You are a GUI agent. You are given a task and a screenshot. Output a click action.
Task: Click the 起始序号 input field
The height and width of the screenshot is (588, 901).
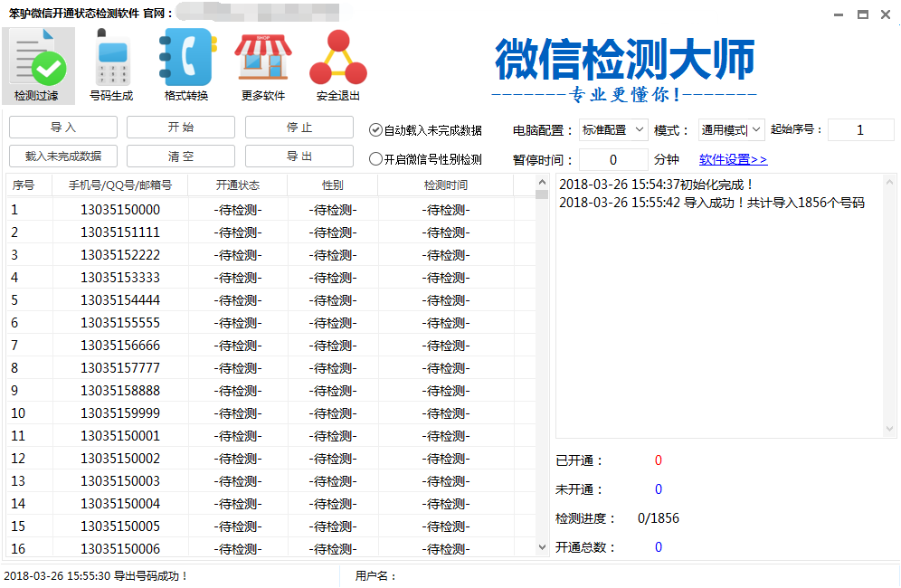point(860,130)
